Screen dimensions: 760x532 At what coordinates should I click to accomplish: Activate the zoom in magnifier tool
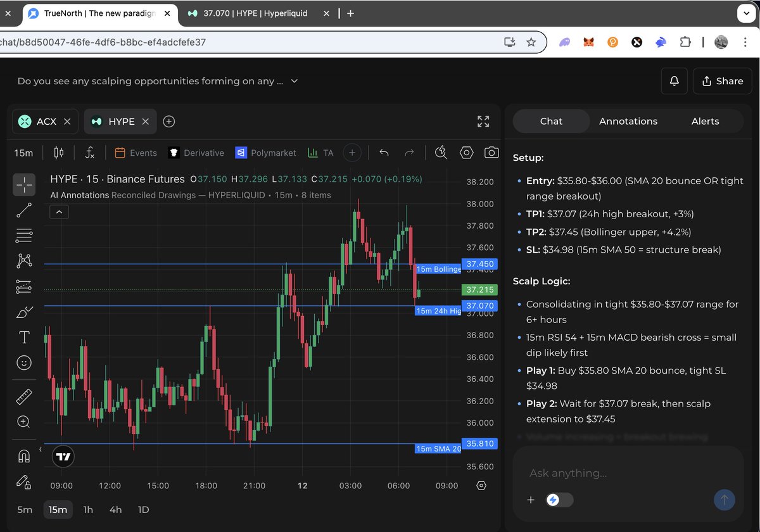(24, 422)
